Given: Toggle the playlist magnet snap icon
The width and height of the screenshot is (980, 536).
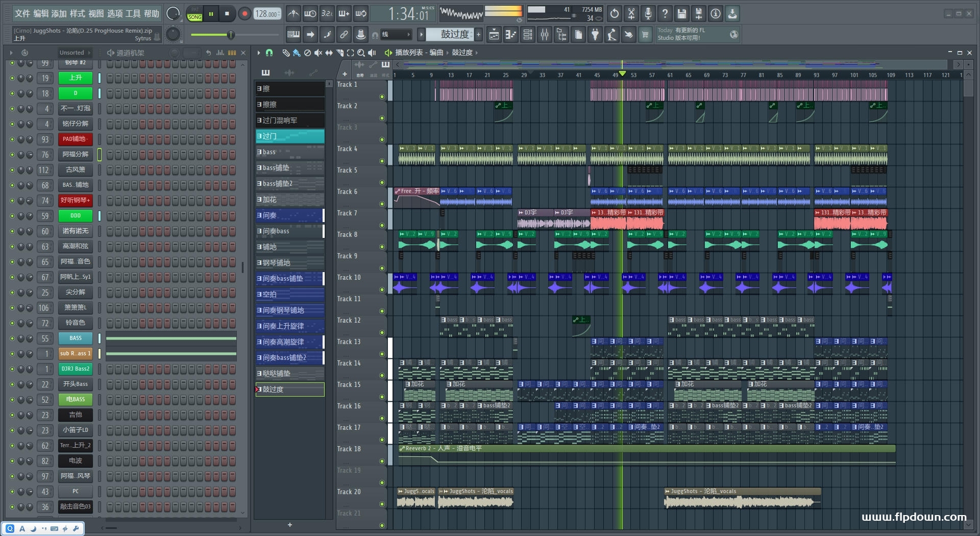Looking at the screenshot, I should (269, 53).
